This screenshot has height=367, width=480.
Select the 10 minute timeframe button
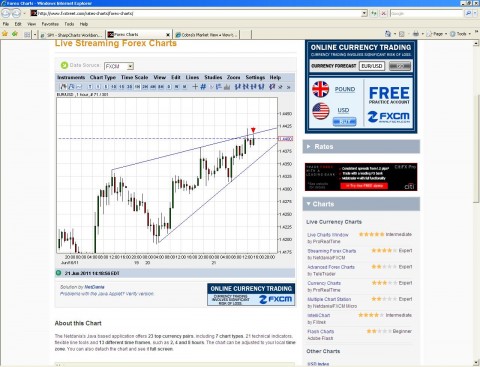coord(114,87)
